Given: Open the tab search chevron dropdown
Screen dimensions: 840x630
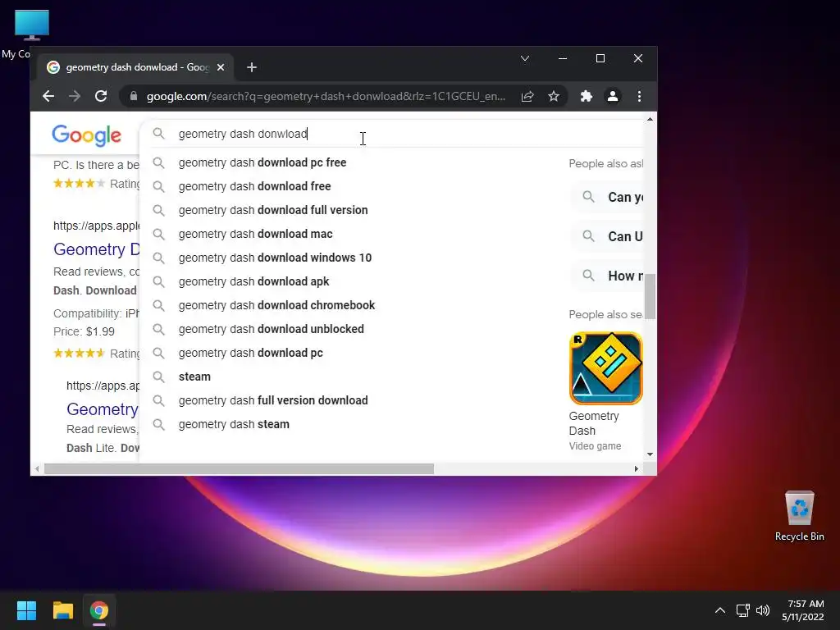Looking at the screenshot, I should [x=525, y=58].
